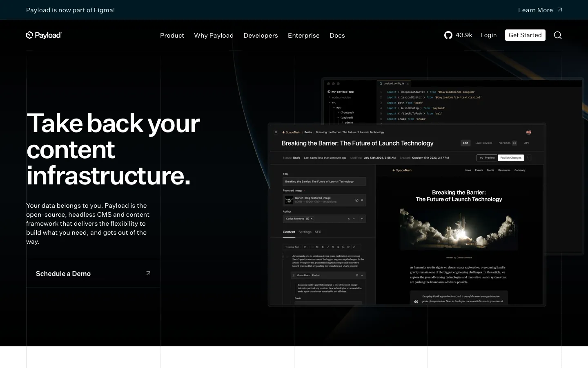Viewport: 588px width, 368px height.
Task: Open the Versions tab
Action: [508, 143]
